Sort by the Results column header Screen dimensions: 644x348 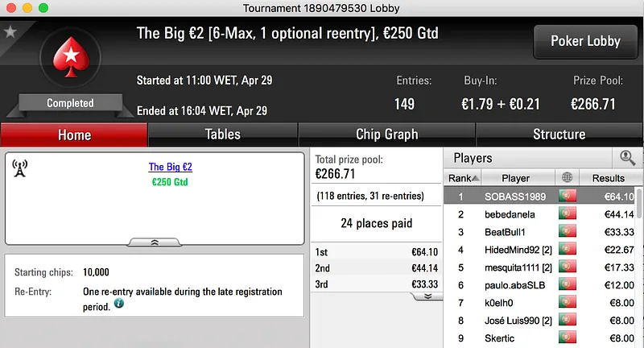pos(608,178)
